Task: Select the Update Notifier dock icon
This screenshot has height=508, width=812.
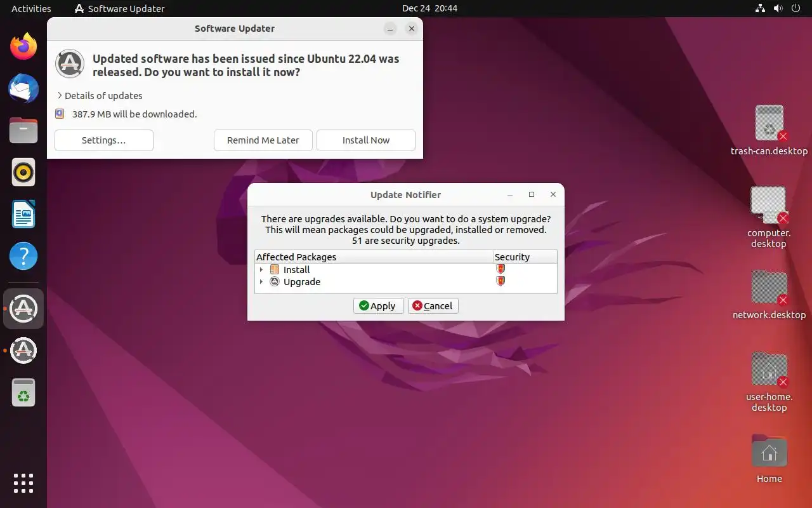Action: [x=23, y=351]
